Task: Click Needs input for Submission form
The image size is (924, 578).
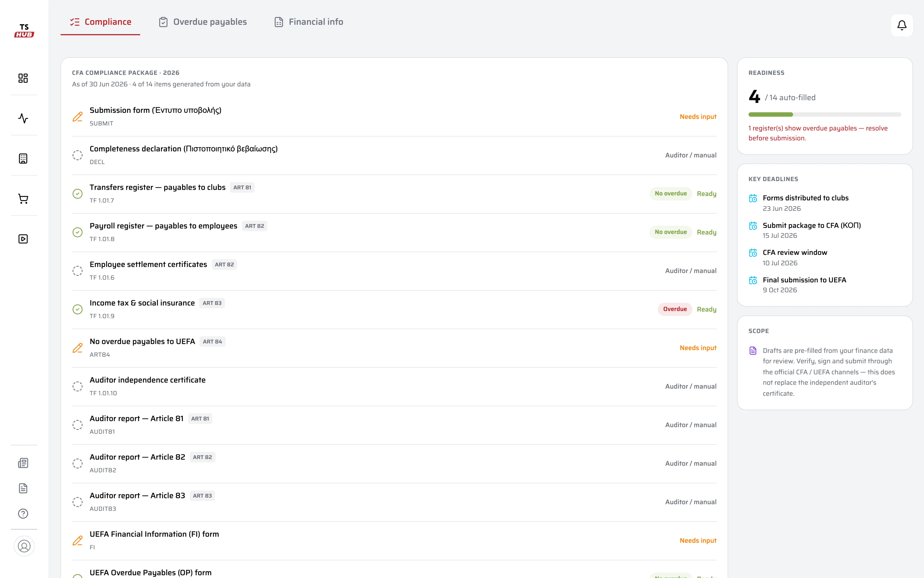Action: tap(698, 117)
